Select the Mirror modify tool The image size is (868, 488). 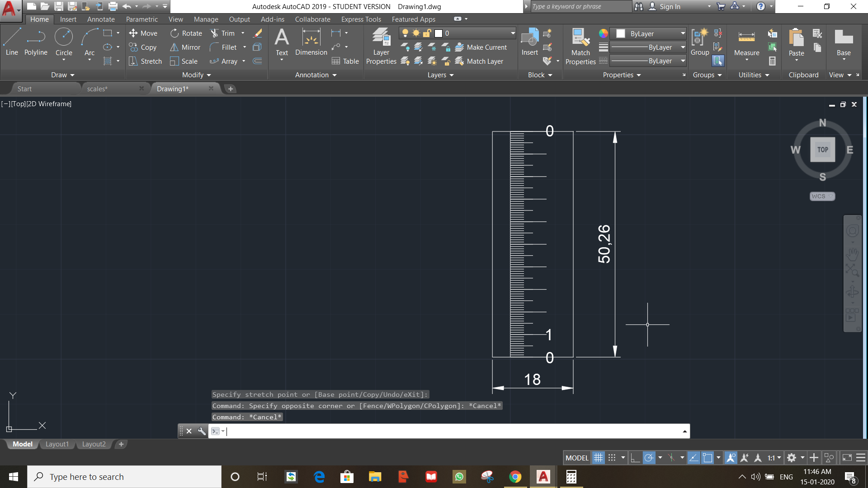190,47
